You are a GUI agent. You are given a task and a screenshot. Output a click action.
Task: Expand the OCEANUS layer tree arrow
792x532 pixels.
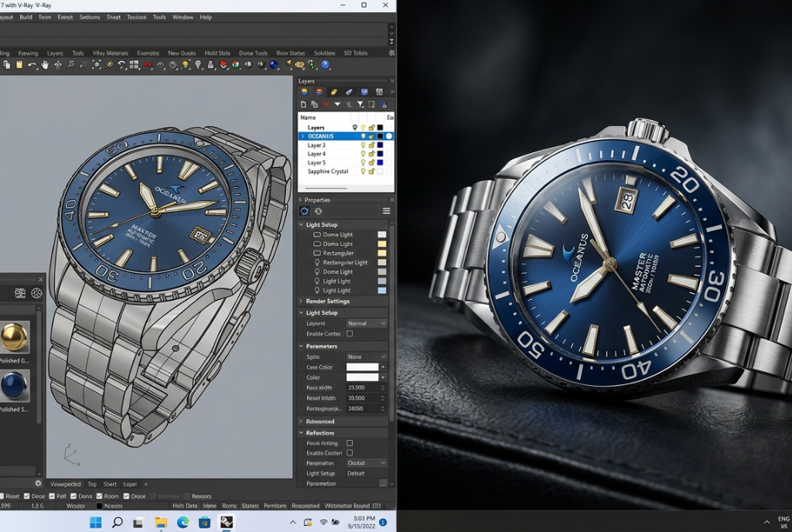(302, 136)
